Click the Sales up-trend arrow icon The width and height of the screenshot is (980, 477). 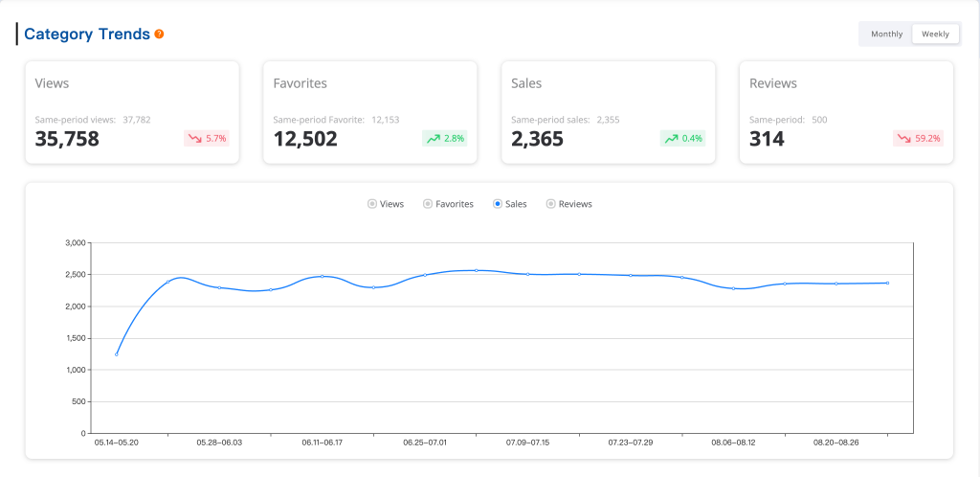tap(671, 139)
